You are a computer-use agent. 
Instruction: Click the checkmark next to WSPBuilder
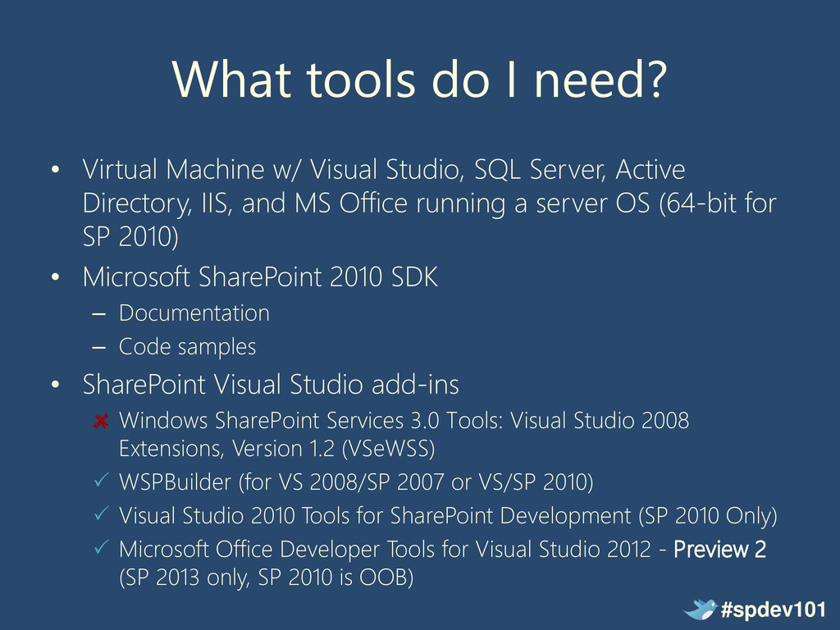(101, 479)
